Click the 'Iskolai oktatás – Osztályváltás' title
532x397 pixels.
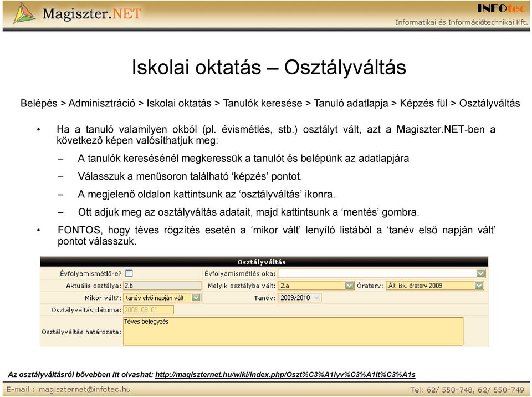269,67
